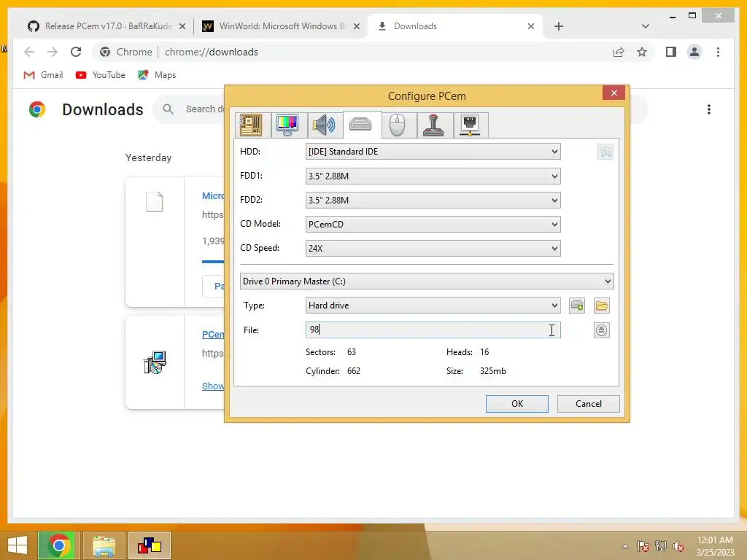Open the Display settings tab

(287, 125)
